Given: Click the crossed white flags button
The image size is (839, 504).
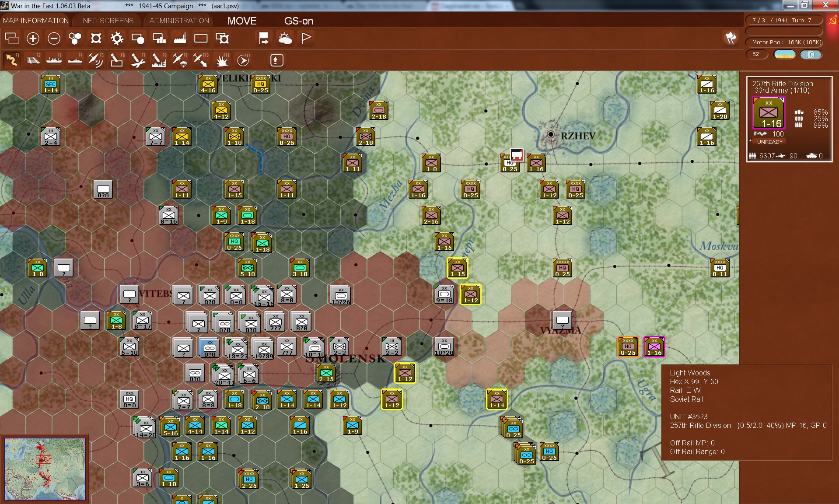Looking at the screenshot, I should click(731, 38).
